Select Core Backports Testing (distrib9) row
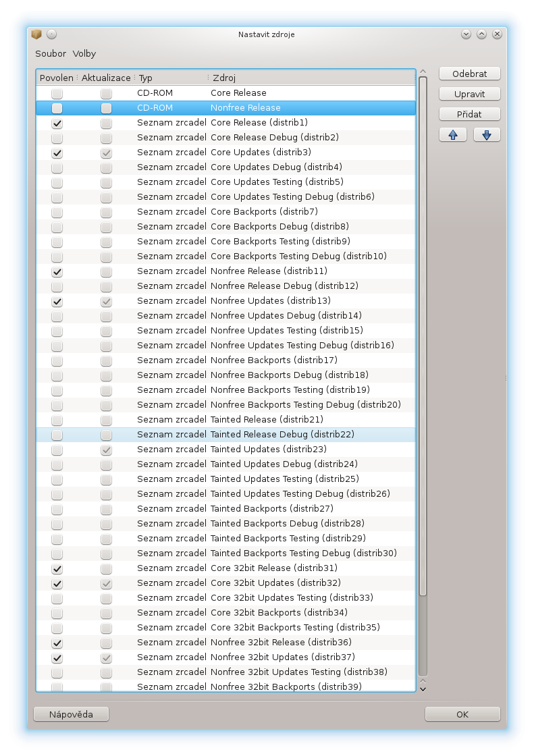Screen dimensions: 534x756 [x=225, y=242]
